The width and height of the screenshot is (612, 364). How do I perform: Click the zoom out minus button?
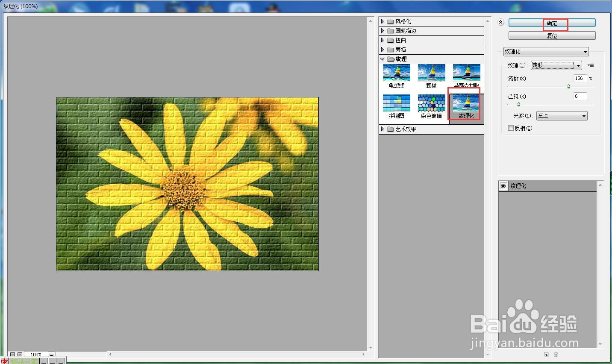[12, 355]
